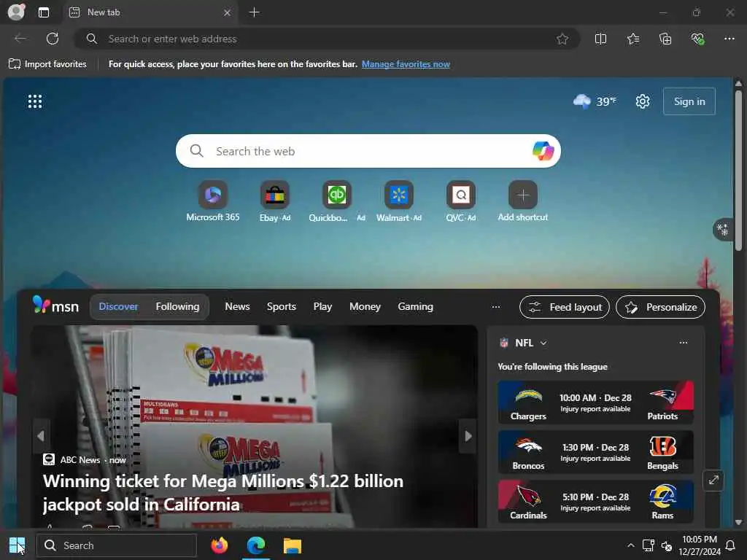
Task: Open the Sports tab
Action: [281, 307]
